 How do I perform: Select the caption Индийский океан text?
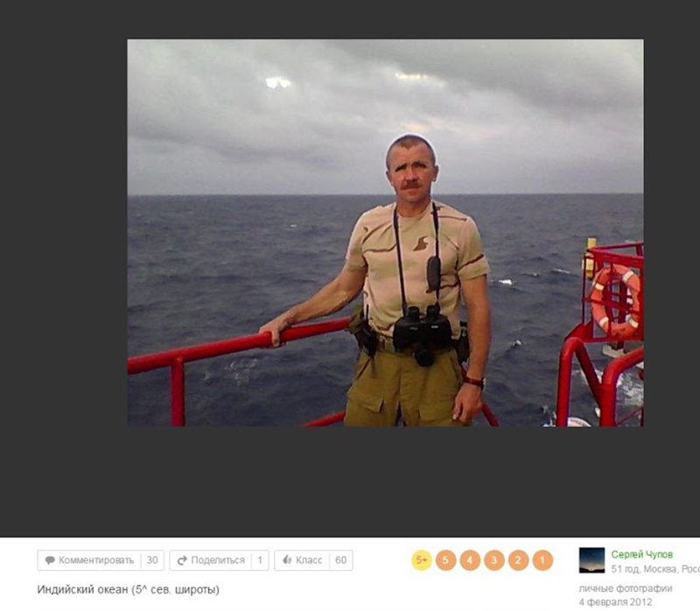[128, 589]
